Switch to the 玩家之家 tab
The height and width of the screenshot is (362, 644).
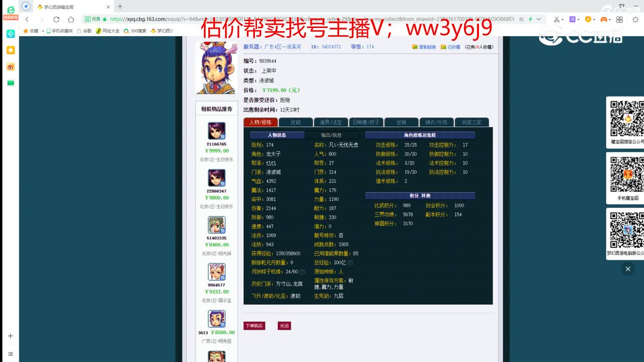click(471, 122)
